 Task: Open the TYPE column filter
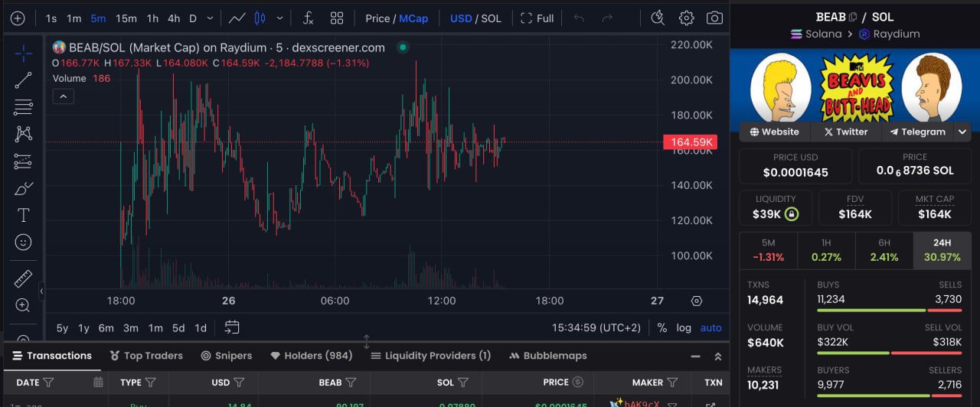click(150, 382)
